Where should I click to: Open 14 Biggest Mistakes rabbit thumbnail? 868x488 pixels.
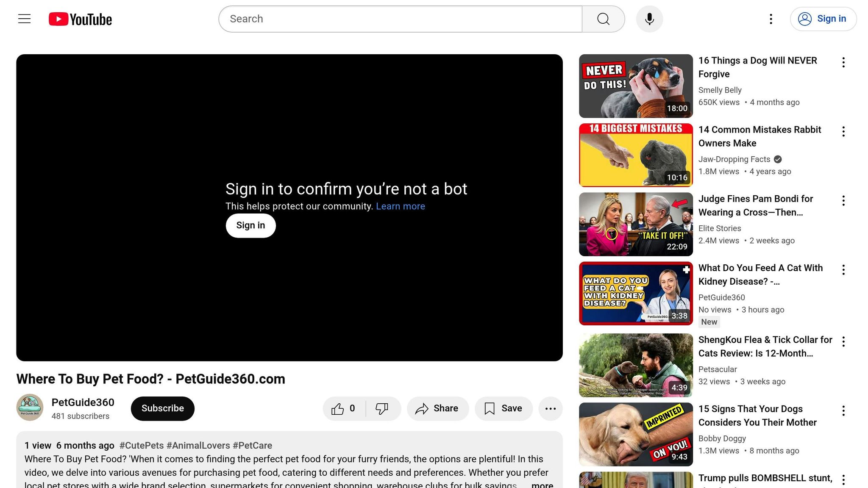(636, 155)
